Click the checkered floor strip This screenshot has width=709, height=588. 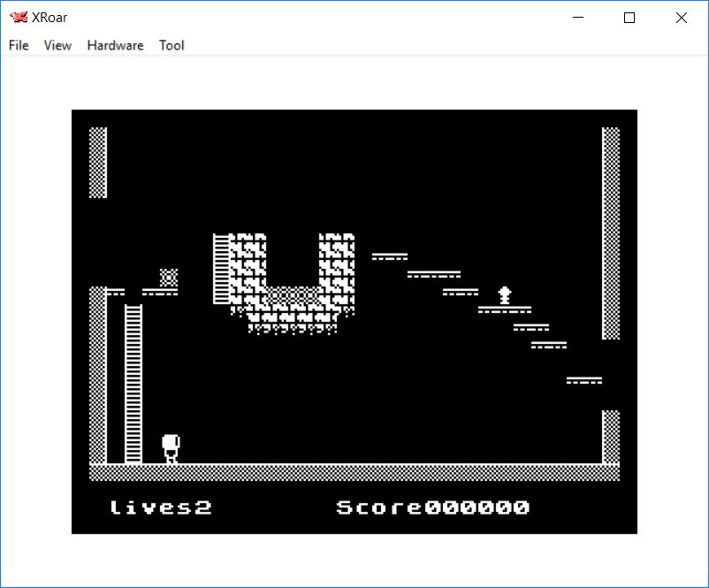(x=354, y=473)
